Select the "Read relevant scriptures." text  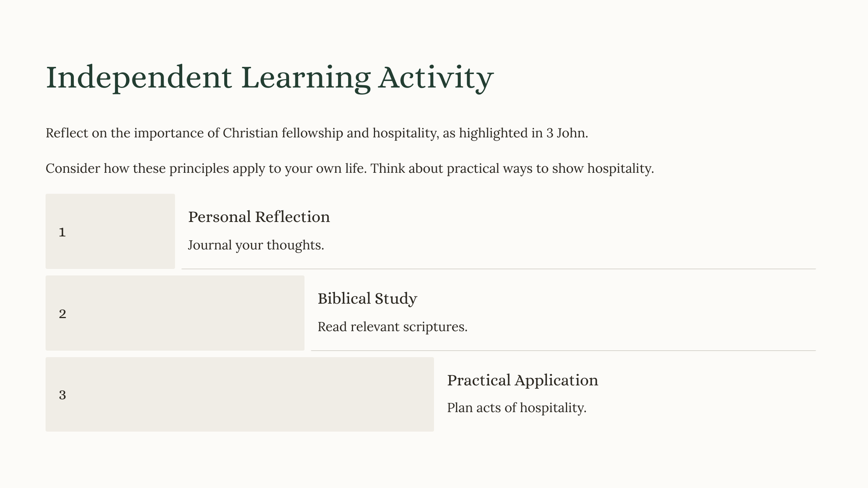pyautogui.click(x=392, y=327)
